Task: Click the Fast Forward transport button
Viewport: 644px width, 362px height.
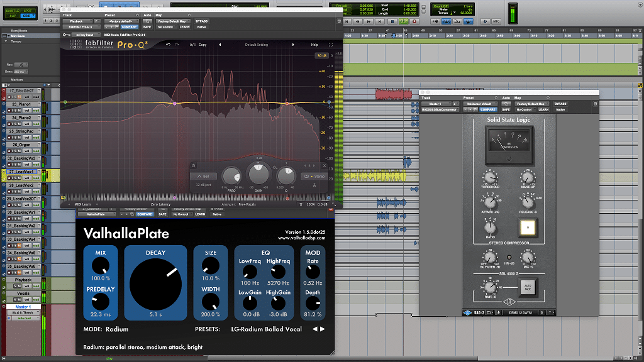Action: pyautogui.click(x=369, y=21)
